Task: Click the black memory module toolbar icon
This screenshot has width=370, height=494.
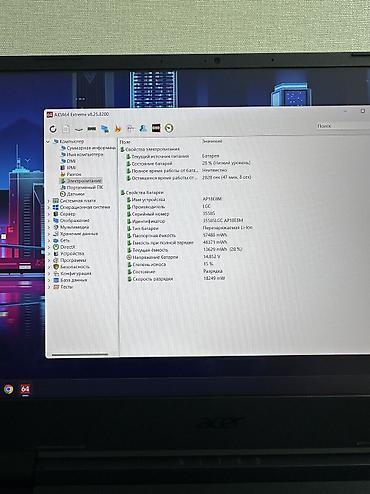Action: (x=92, y=129)
